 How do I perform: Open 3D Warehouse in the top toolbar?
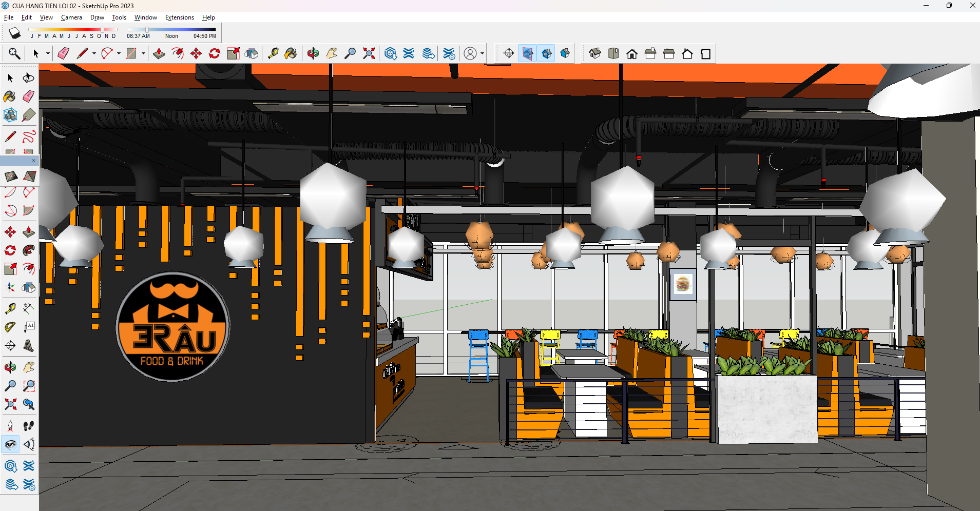[x=390, y=53]
